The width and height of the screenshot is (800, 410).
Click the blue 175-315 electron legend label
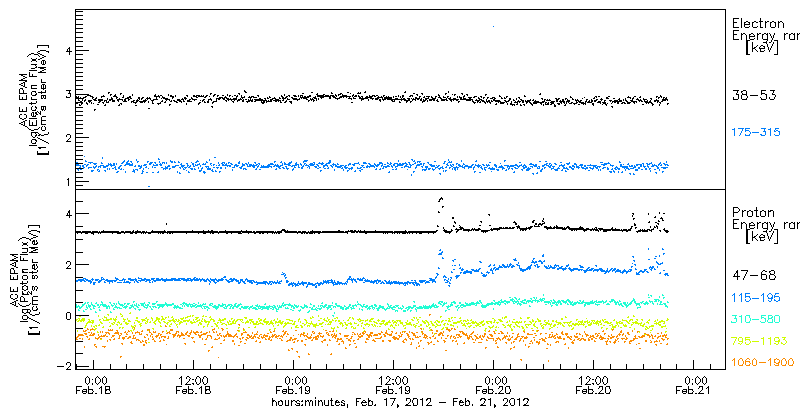click(x=756, y=132)
